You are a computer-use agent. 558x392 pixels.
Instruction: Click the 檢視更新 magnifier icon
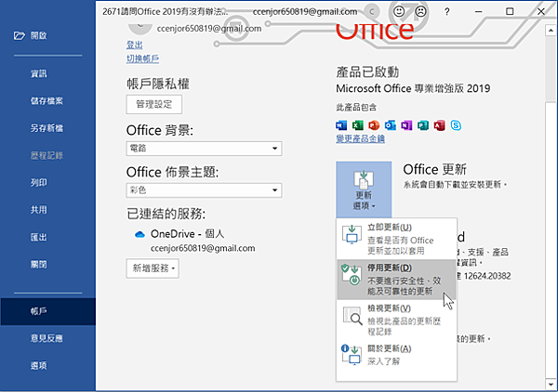[x=352, y=316]
